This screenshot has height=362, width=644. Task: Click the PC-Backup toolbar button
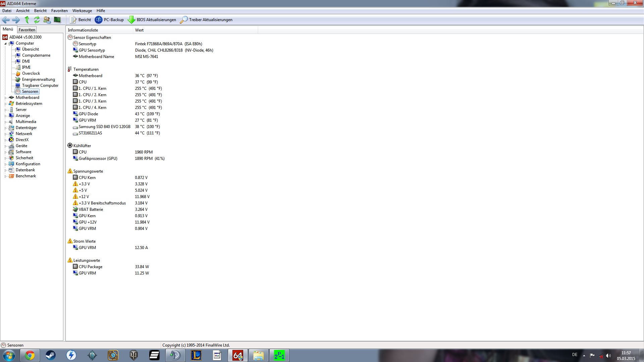pos(109,20)
